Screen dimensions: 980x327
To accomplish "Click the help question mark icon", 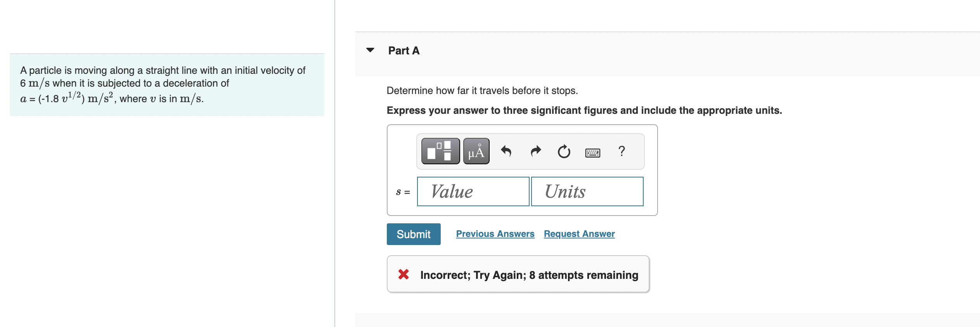I will point(622,151).
